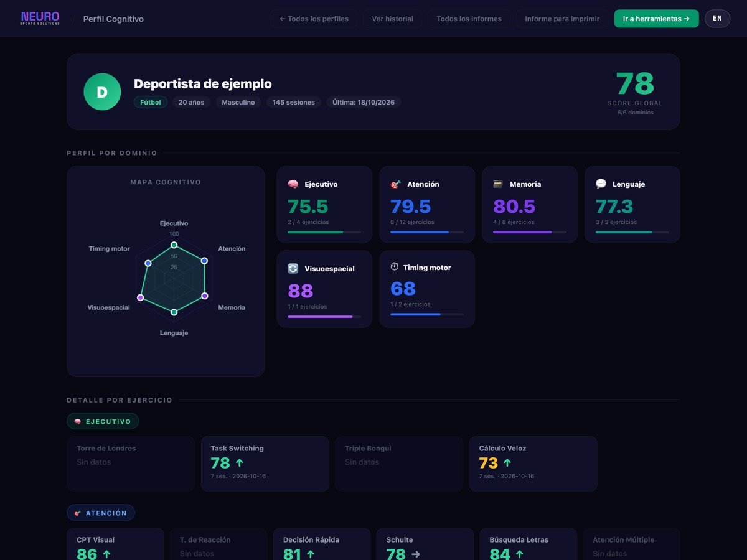Click the 145 sesiones tag

tap(294, 102)
